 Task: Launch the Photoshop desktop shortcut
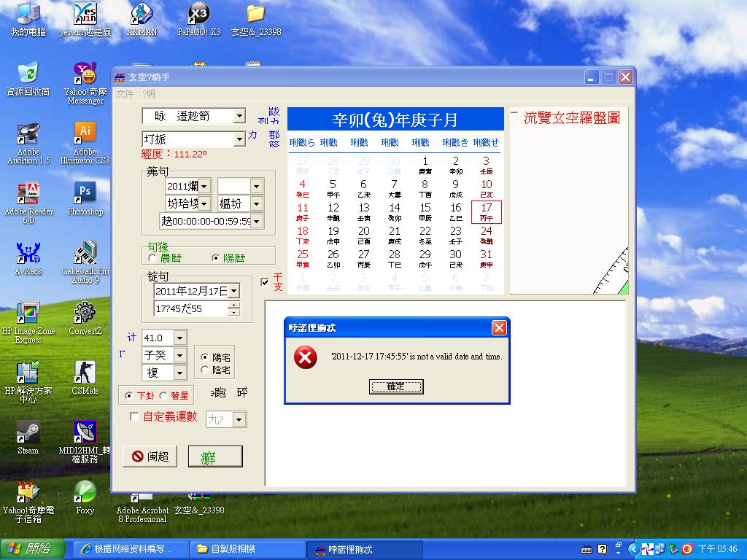pos(85,199)
